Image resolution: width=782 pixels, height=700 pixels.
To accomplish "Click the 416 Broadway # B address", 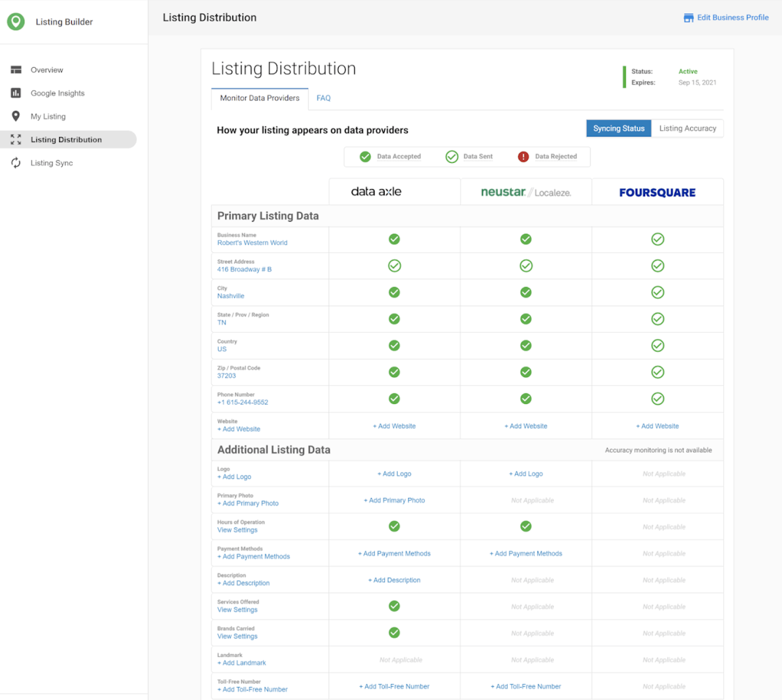I will pyautogui.click(x=244, y=269).
